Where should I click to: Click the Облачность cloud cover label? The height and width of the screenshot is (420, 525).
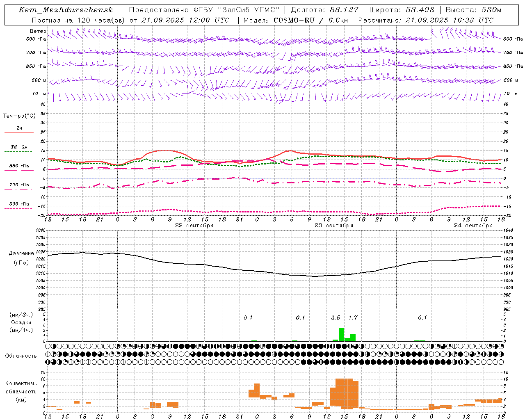point(21,356)
